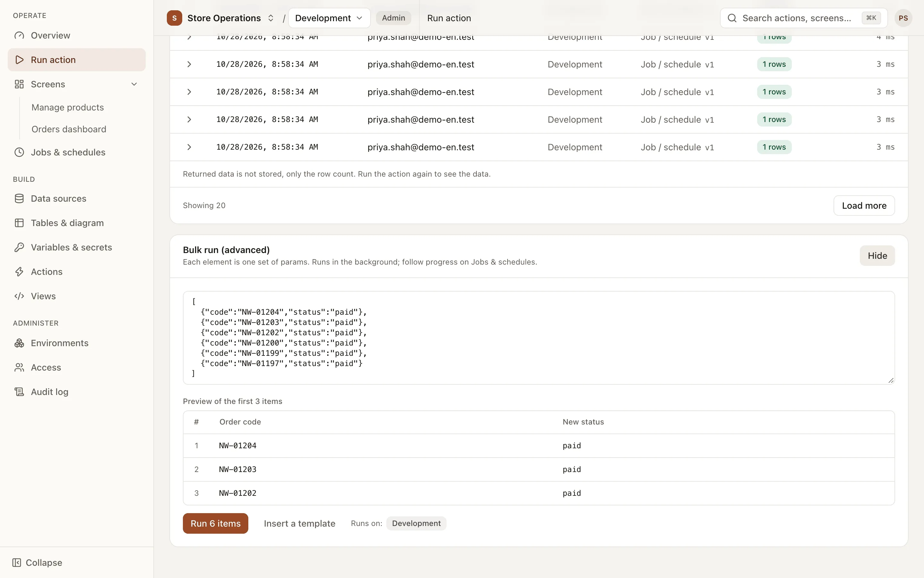Click the Collapse sidebar panel icon
Image resolution: width=924 pixels, height=578 pixels.
tap(17, 563)
